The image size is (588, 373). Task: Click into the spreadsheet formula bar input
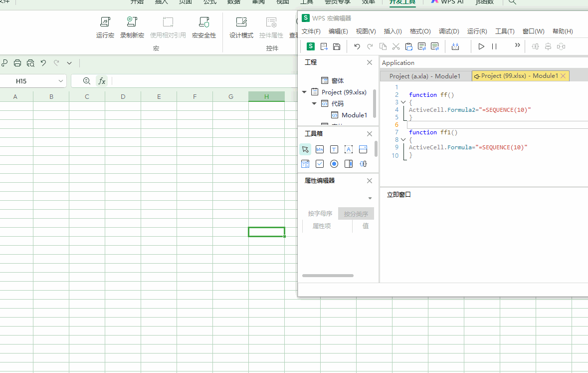(204, 81)
